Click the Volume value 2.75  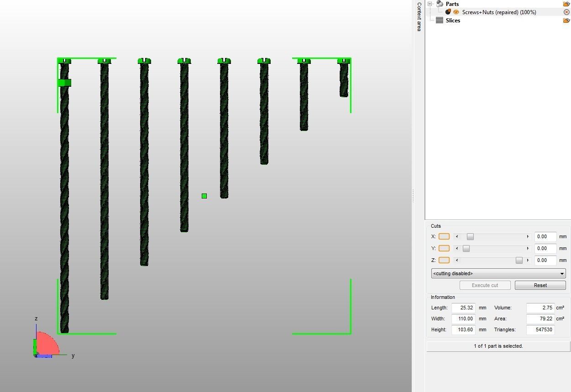(x=540, y=308)
